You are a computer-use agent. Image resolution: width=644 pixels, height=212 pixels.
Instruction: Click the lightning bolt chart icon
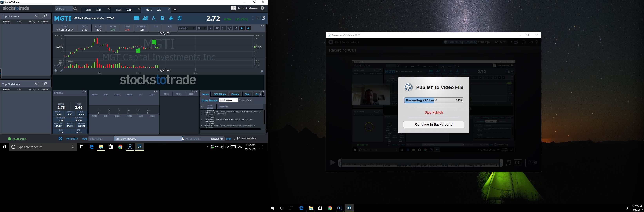(223, 28)
